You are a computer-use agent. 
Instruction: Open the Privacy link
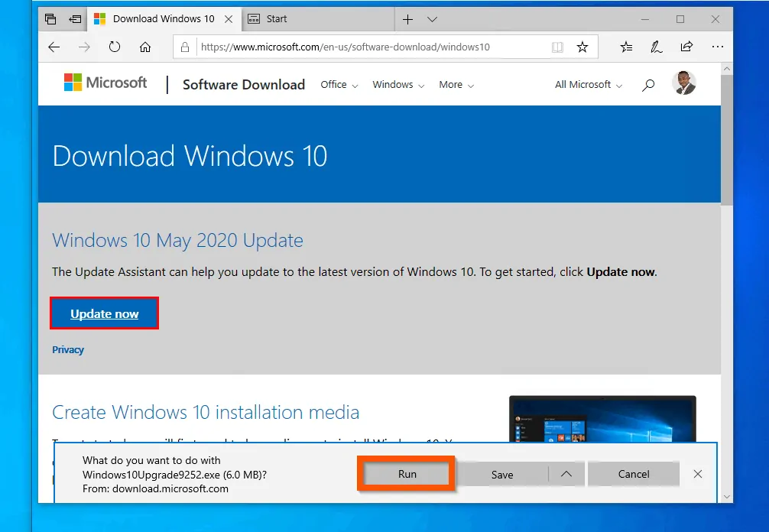tap(68, 349)
